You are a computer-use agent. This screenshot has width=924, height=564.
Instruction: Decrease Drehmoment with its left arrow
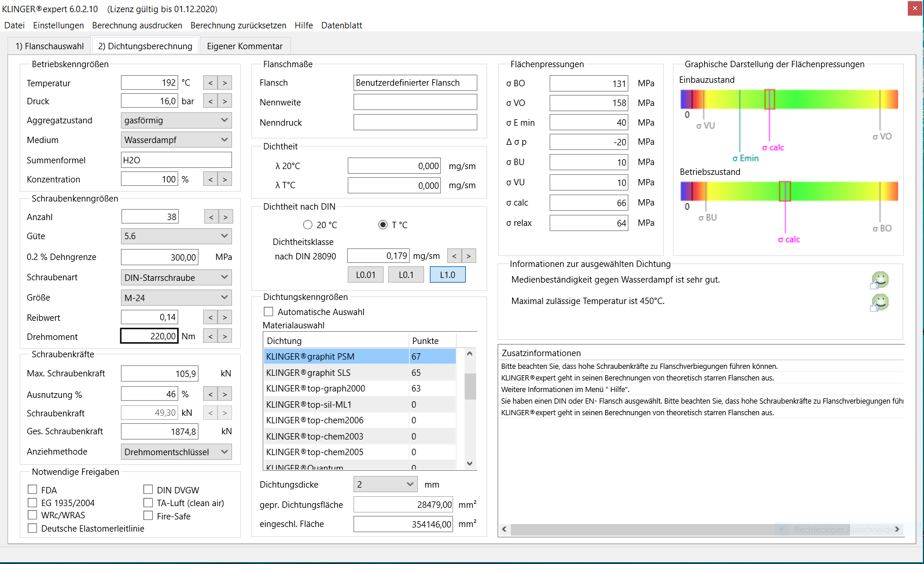[x=211, y=336]
